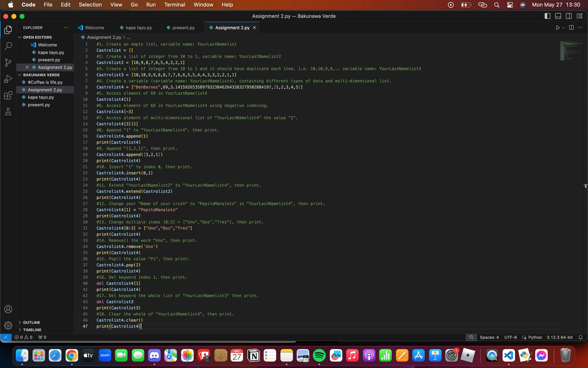Open Accounts icon near the bottom activity bar
Screen dimensions: 588x368
point(8,309)
